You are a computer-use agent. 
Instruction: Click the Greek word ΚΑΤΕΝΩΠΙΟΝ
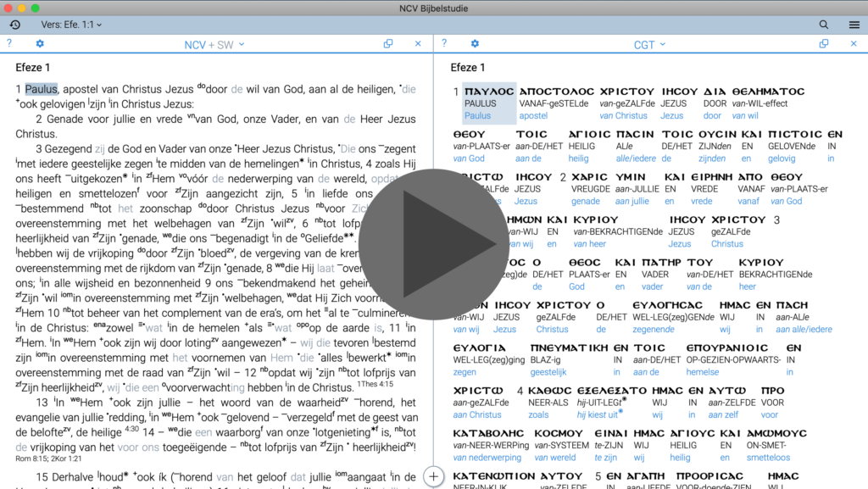(x=494, y=475)
